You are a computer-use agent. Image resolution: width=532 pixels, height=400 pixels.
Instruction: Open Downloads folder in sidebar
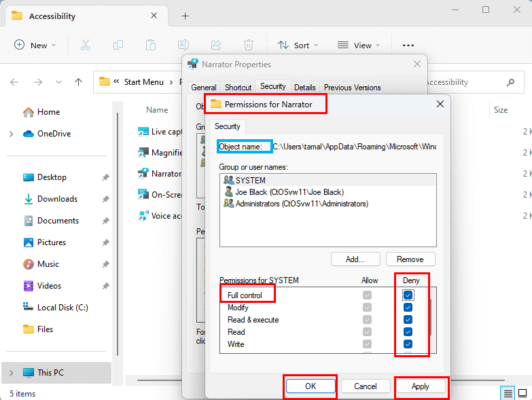tap(57, 199)
